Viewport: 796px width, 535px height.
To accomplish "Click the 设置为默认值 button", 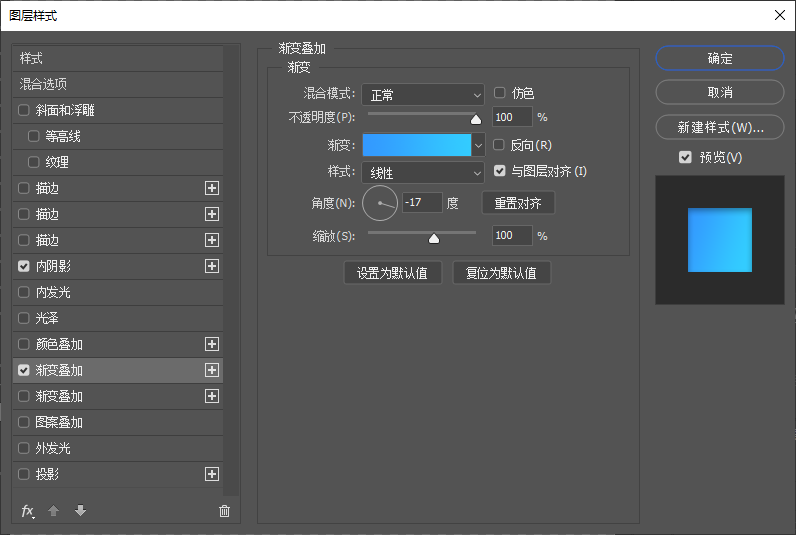I will coord(392,273).
